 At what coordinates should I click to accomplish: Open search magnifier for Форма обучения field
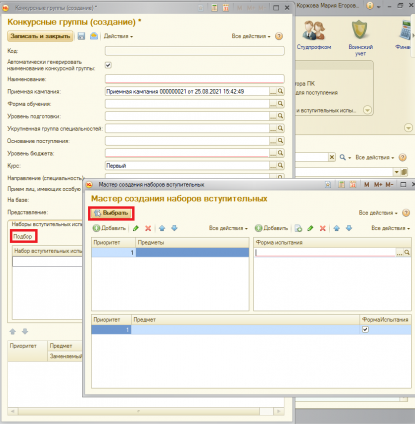[281, 104]
